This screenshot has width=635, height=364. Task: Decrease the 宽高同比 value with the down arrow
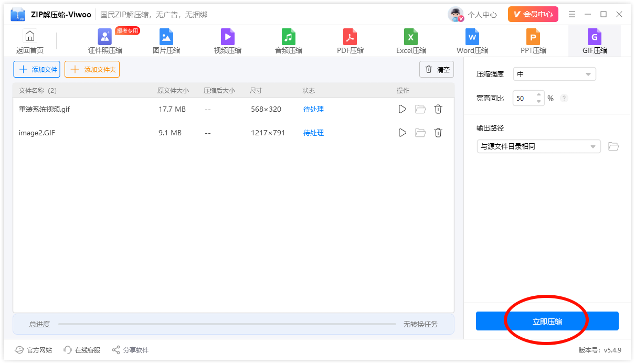538,101
